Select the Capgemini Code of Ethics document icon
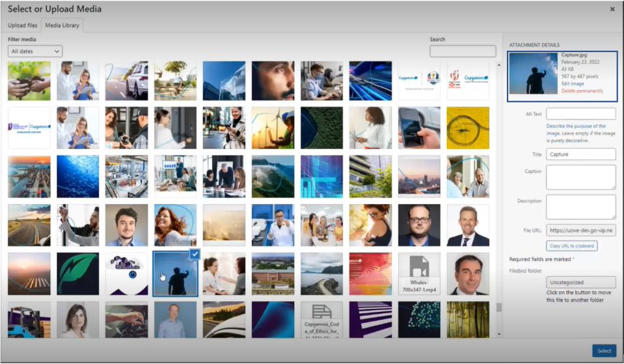624x364 pixels. pyautogui.click(x=321, y=318)
